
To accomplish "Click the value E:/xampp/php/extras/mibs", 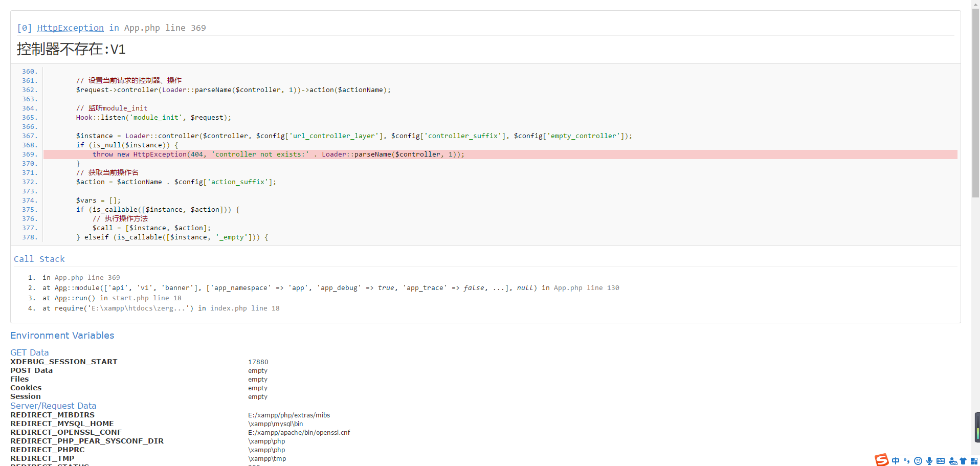I will point(289,415).
